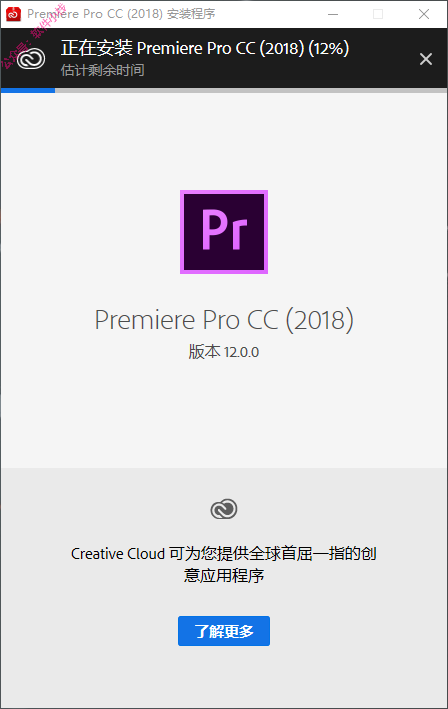Open the 了解更多 learn more button
Screen dimensions: 448x709
(224, 631)
